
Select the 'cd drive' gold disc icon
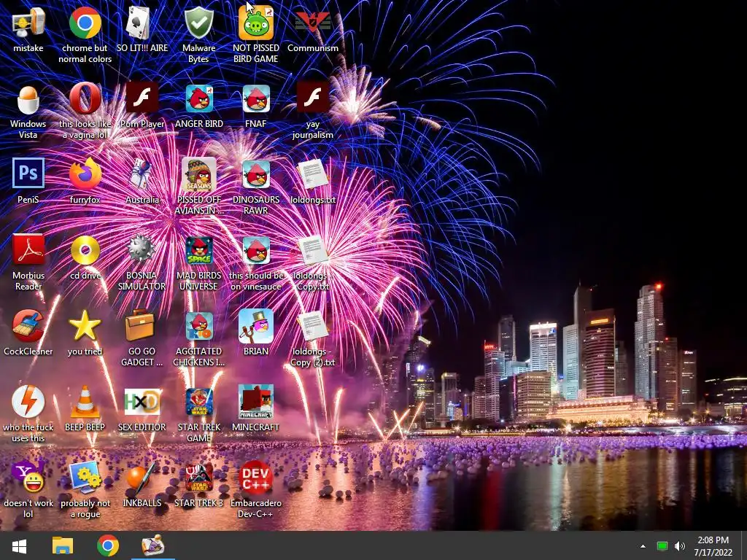point(85,250)
